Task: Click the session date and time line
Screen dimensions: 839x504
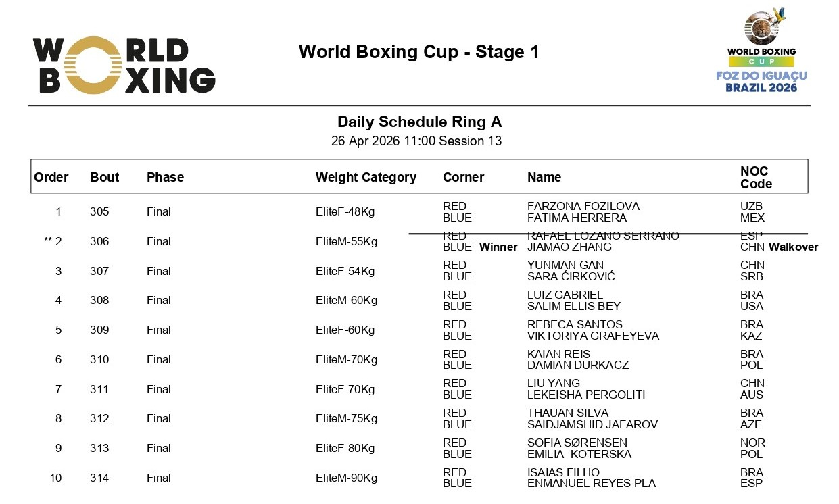Action: 416,141
